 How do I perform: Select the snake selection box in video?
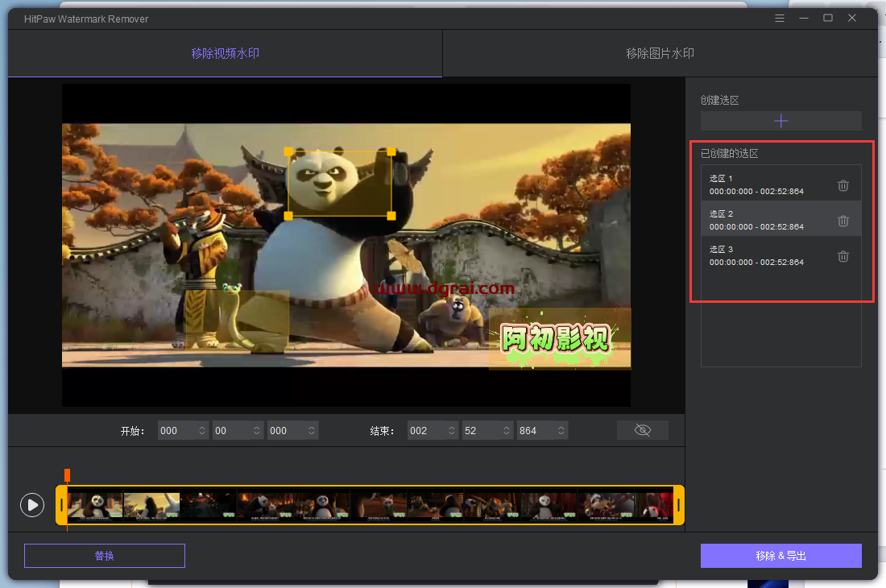pyautogui.click(x=238, y=321)
